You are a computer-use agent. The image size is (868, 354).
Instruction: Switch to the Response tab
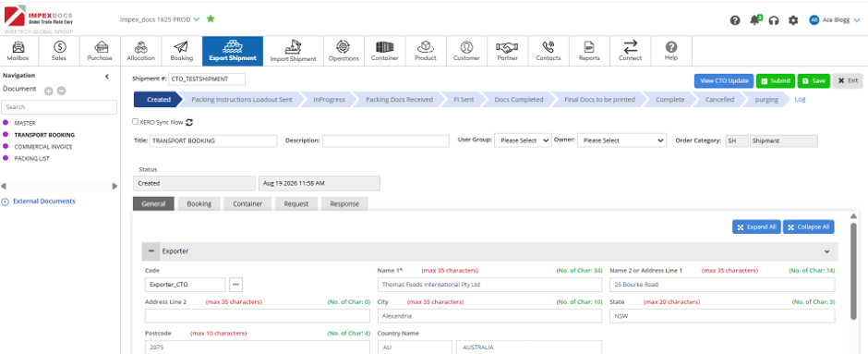tap(344, 204)
